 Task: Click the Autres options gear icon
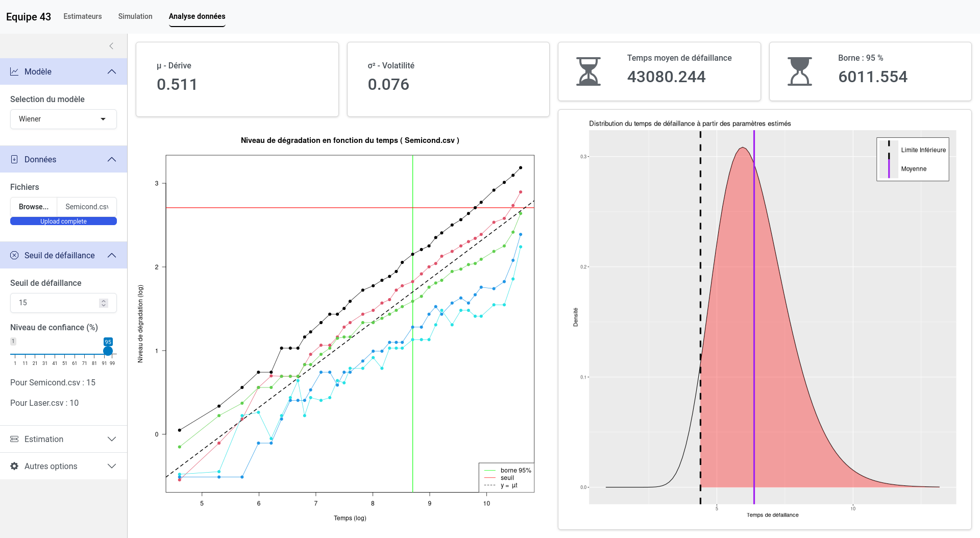tap(14, 466)
